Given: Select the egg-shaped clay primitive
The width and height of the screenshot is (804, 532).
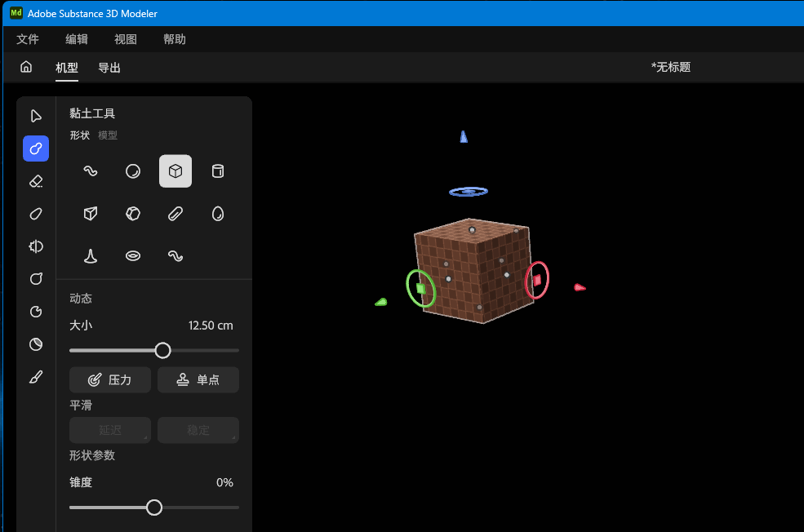Looking at the screenshot, I should 218,214.
